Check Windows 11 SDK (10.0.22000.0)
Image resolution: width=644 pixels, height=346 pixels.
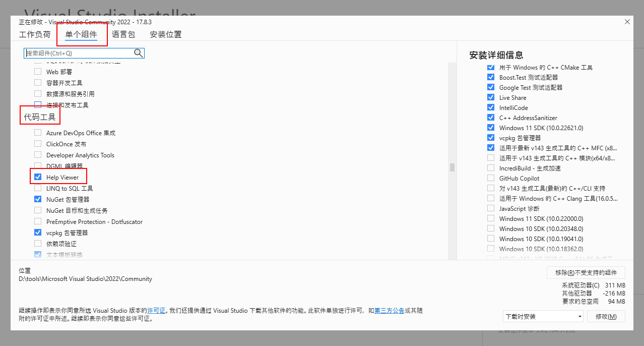coord(491,218)
